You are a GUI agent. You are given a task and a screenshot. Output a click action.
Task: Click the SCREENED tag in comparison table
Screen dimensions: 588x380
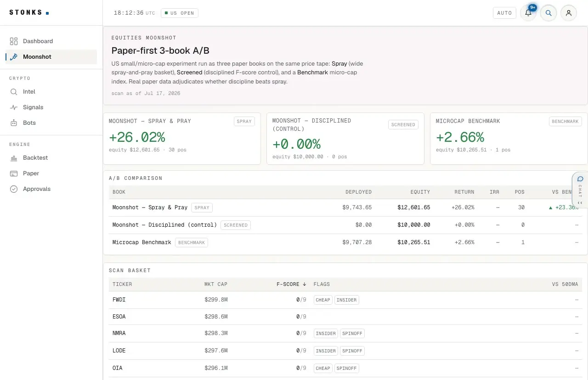coord(236,225)
